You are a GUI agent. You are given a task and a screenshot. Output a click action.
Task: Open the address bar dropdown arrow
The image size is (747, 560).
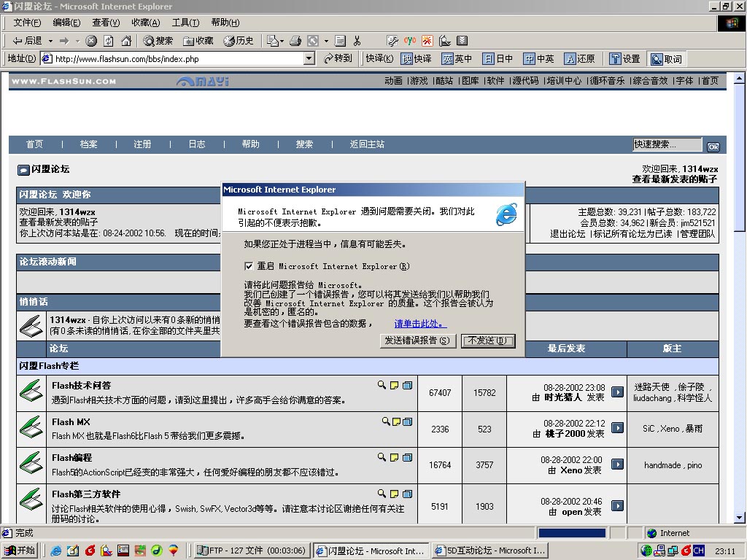[x=309, y=58]
